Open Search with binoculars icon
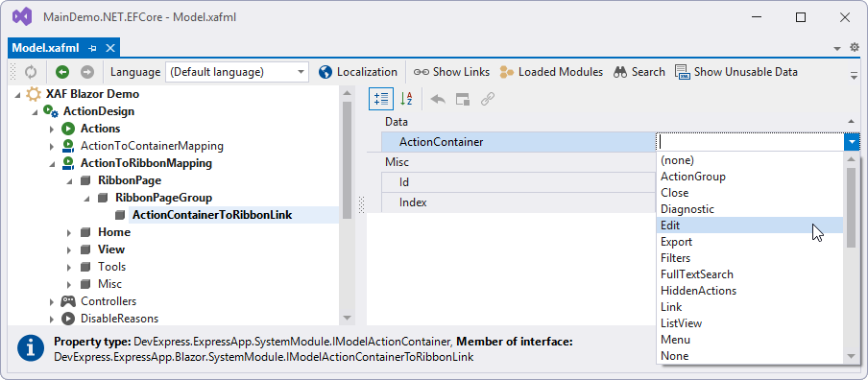This screenshot has width=868, height=380. [639, 72]
